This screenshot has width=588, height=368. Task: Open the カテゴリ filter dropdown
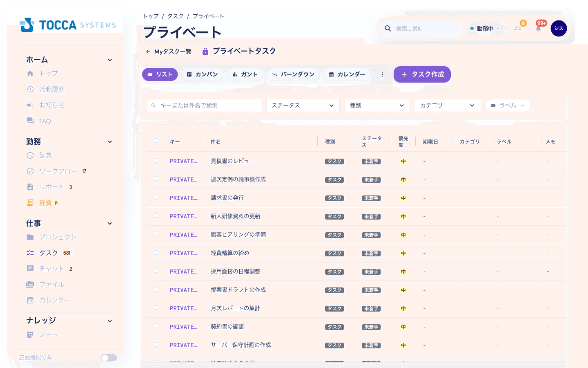[448, 105]
